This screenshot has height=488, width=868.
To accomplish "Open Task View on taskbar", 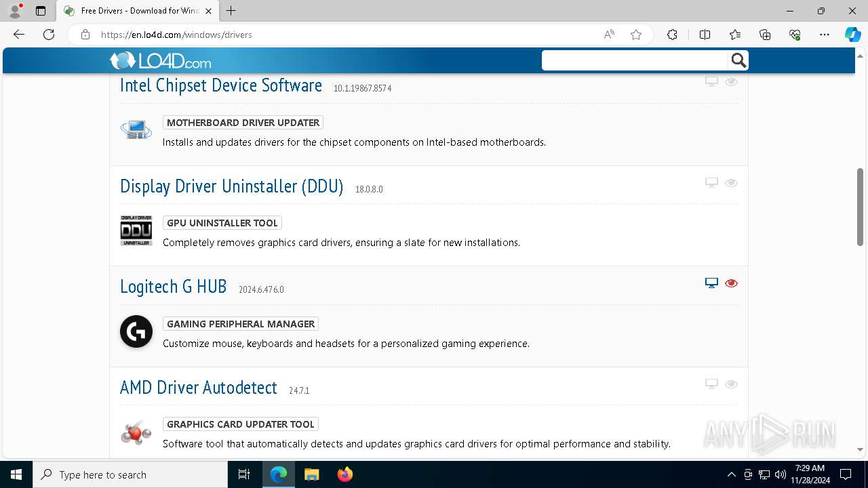I will [x=244, y=474].
